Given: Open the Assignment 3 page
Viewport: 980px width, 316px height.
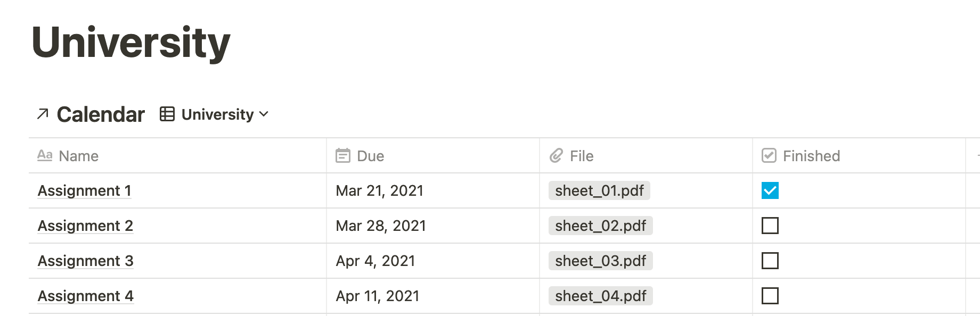Looking at the screenshot, I should [x=85, y=261].
